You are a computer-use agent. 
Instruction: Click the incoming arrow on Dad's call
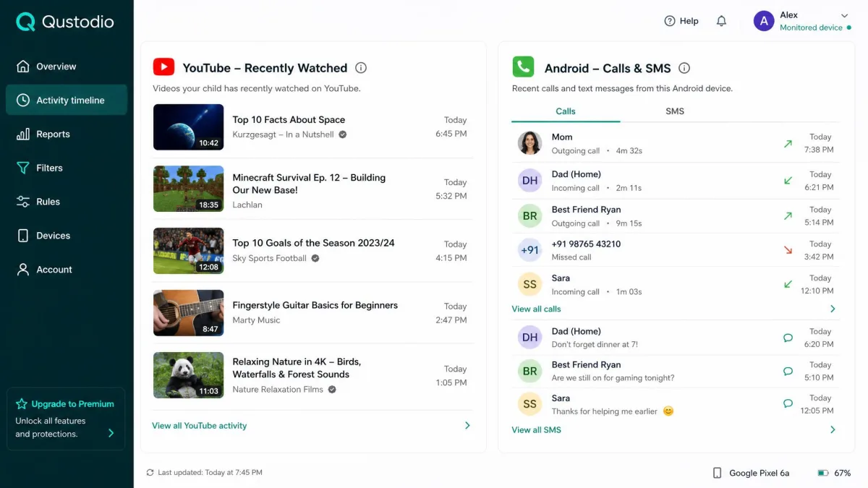point(788,180)
